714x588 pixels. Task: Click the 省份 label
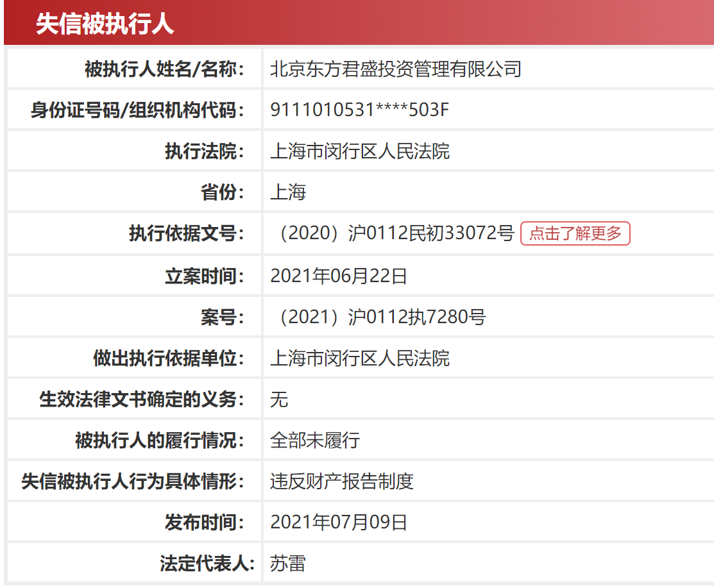[x=223, y=192]
